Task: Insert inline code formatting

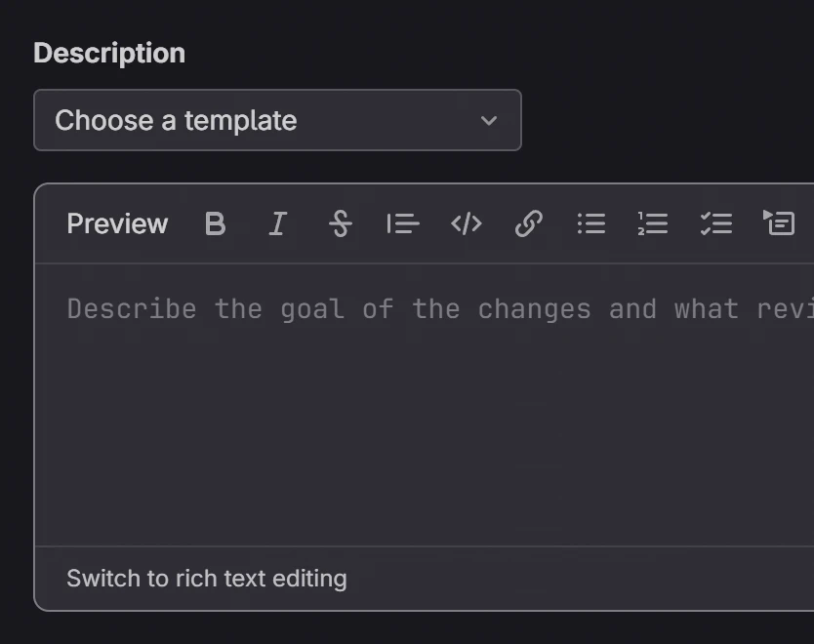Action: click(x=467, y=224)
